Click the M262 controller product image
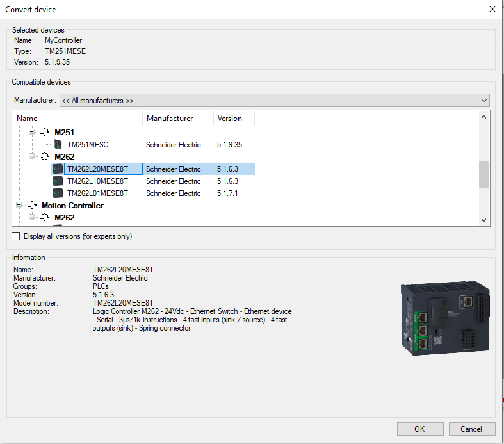 coord(445,318)
